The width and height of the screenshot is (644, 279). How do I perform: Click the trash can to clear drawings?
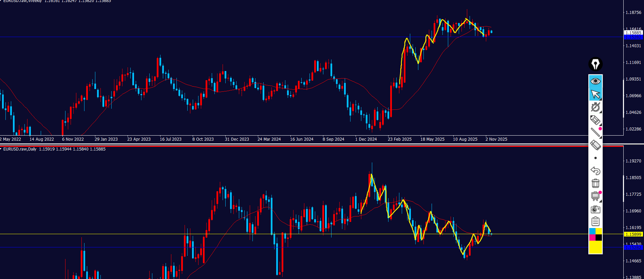[x=595, y=184]
